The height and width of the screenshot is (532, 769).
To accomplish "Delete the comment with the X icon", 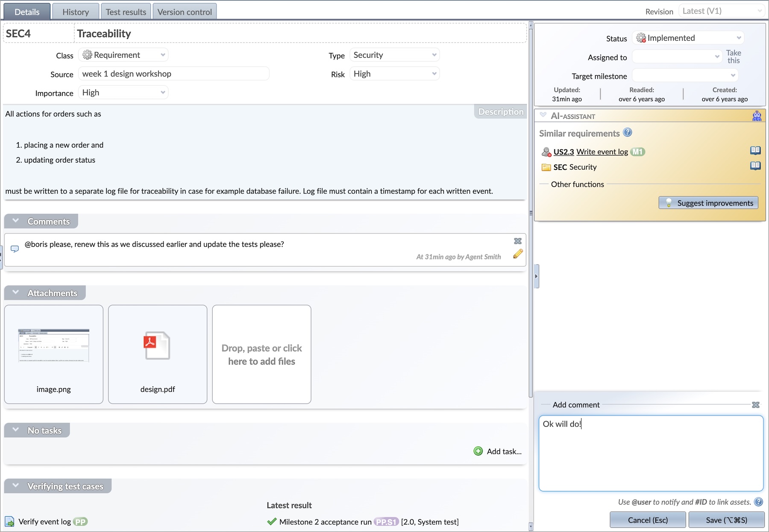I will tap(518, 241).
